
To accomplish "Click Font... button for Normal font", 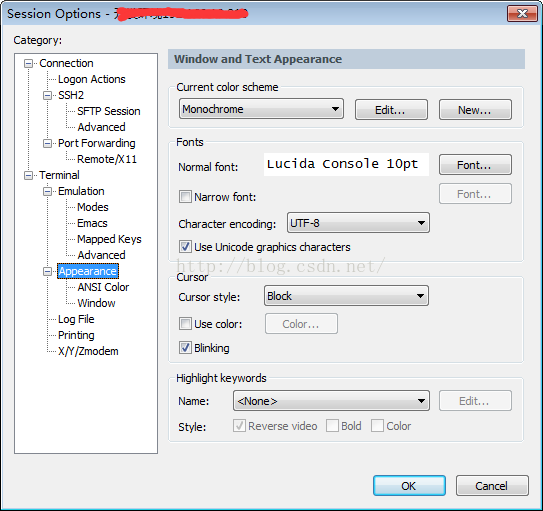I will (x=475, y=165).
